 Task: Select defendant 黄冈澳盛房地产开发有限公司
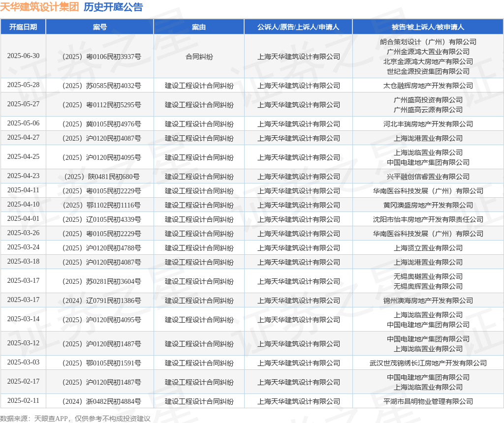[428, 206]
